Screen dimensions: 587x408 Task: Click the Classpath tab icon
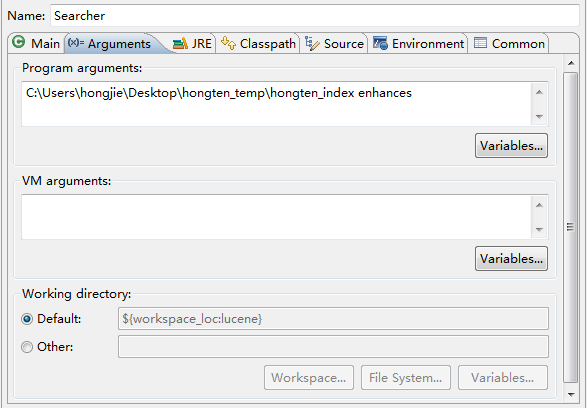[228, 43]
